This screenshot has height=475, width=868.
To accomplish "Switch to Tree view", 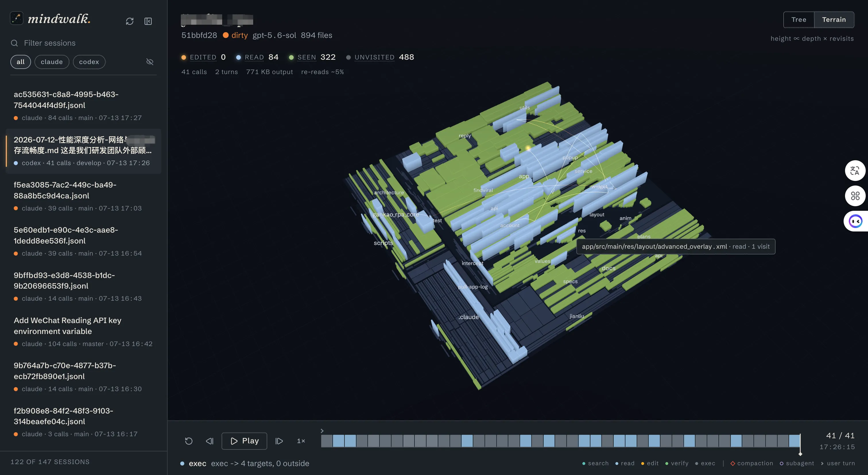I will (799, 20).
